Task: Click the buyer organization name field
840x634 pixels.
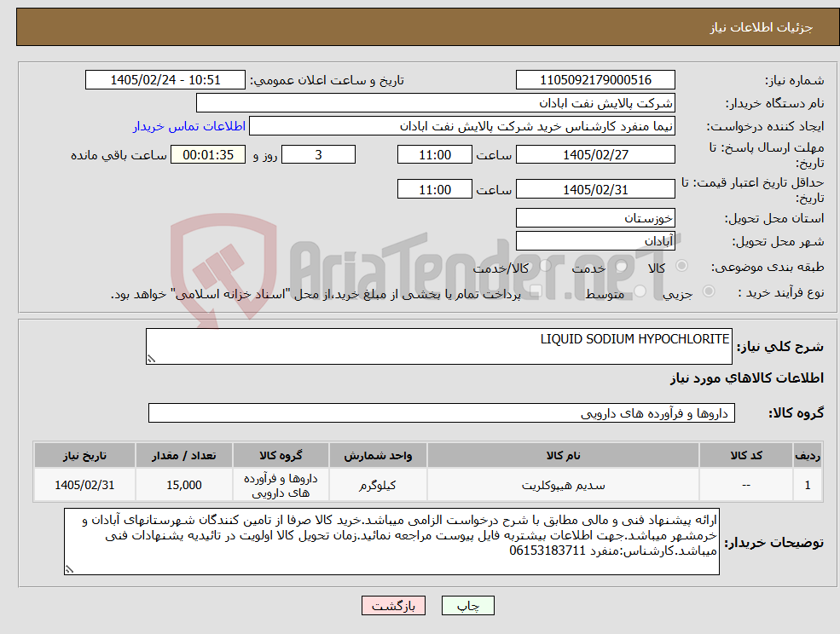Action: pyautogui.click(x=436, y=103)
